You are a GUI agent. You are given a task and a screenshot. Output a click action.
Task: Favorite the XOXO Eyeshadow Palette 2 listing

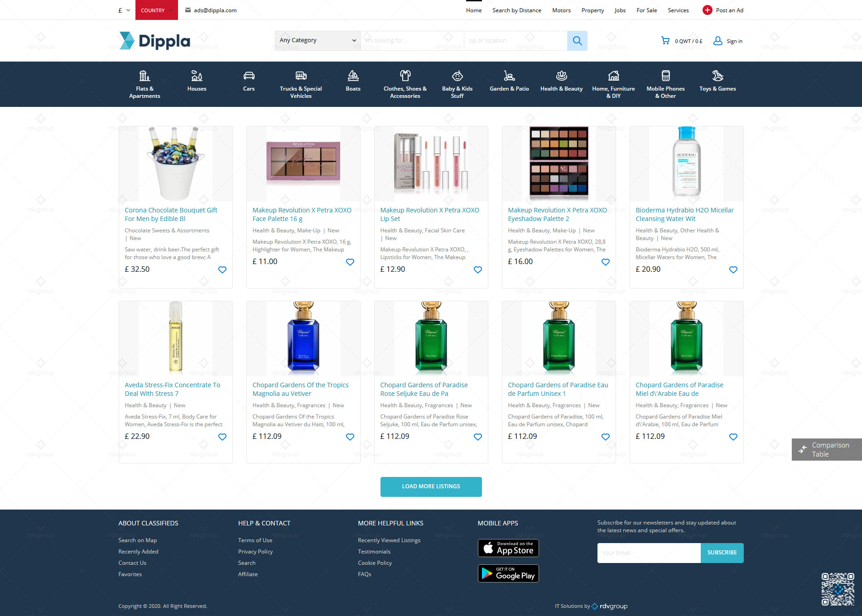[606, 262]
